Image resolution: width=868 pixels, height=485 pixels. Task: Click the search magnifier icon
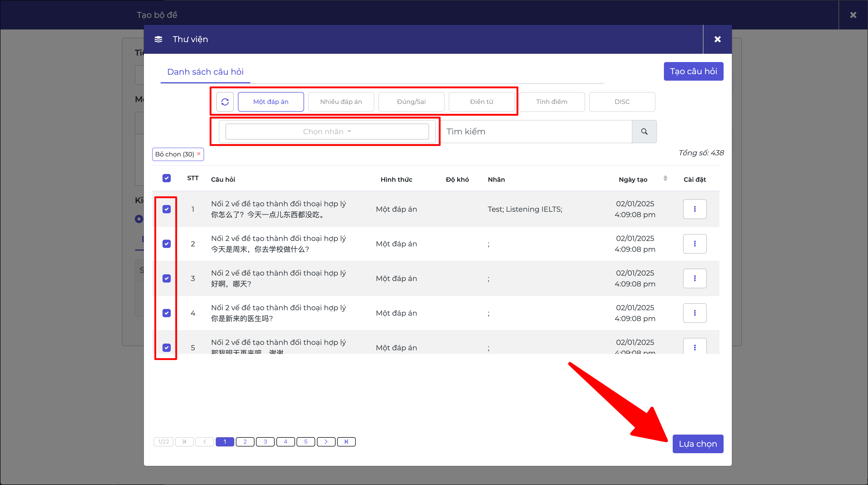pos(644,132)
